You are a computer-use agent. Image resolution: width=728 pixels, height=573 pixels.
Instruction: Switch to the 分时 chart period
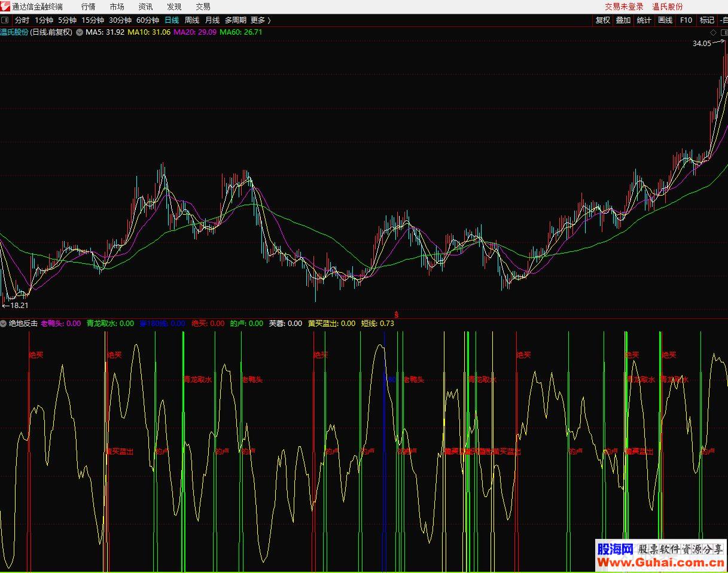click(x=22, y=20)
